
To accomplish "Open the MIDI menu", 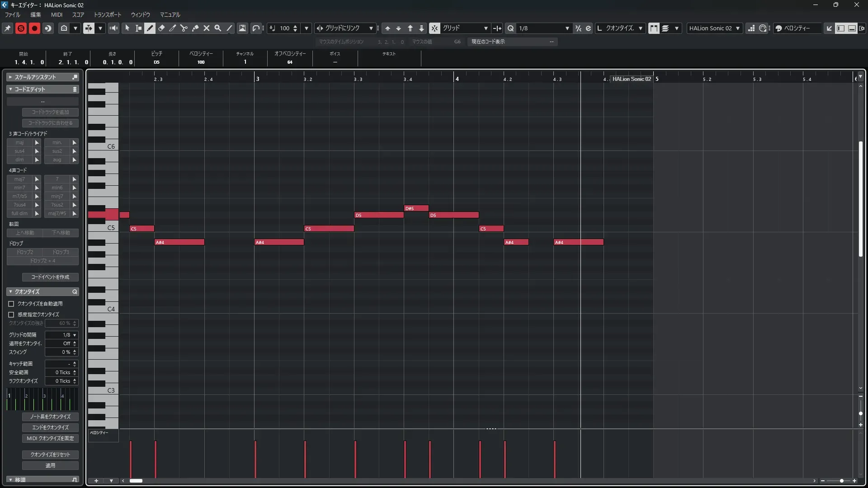I will point(57,14).
